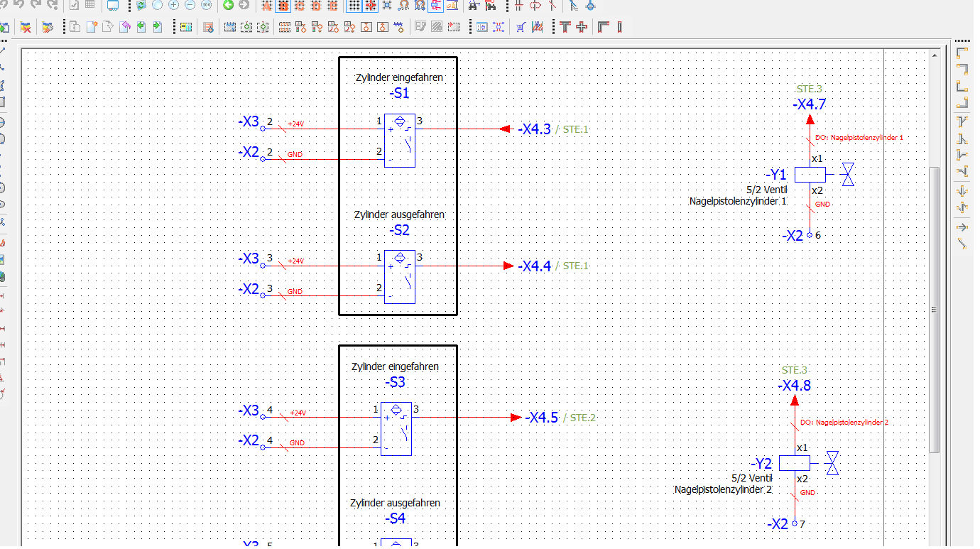This screenshot has height=549, width=980.
Task: Select sensor symbol -S1
Action: 400,141
